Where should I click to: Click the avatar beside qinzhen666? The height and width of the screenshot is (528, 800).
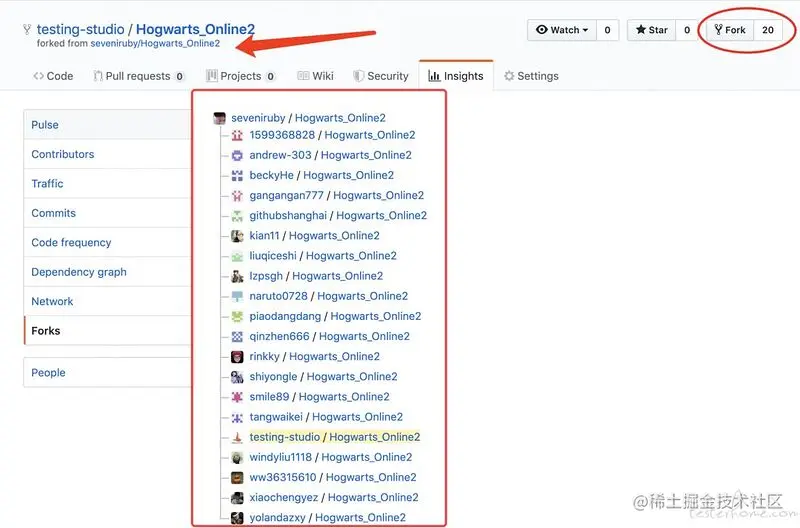[x=237, y=337]
